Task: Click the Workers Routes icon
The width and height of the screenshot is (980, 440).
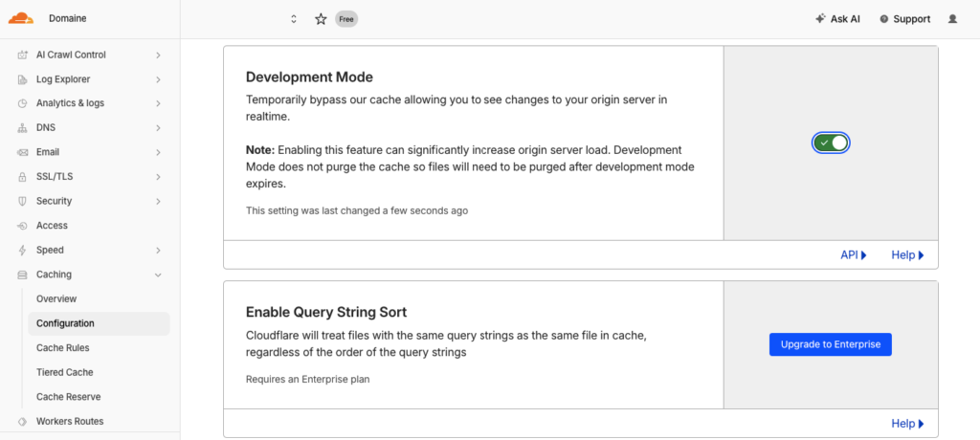Action: pos(23,421)
